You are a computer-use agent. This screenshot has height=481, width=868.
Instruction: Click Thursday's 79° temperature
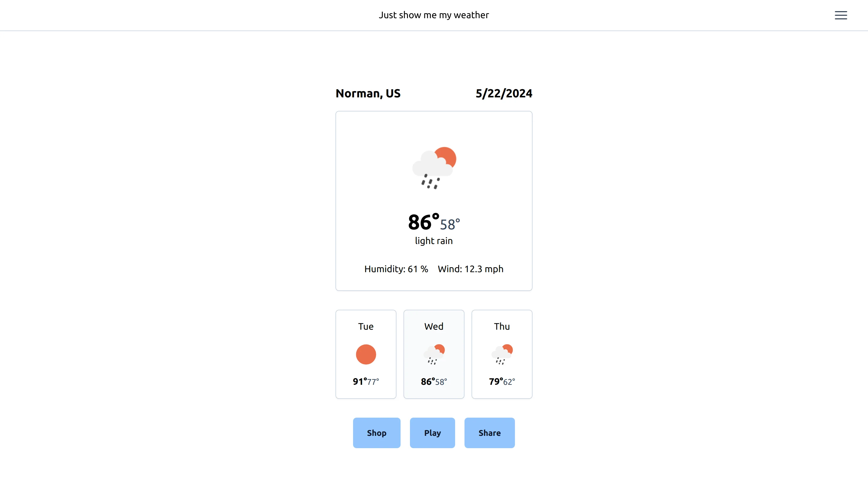pos(496,382)
